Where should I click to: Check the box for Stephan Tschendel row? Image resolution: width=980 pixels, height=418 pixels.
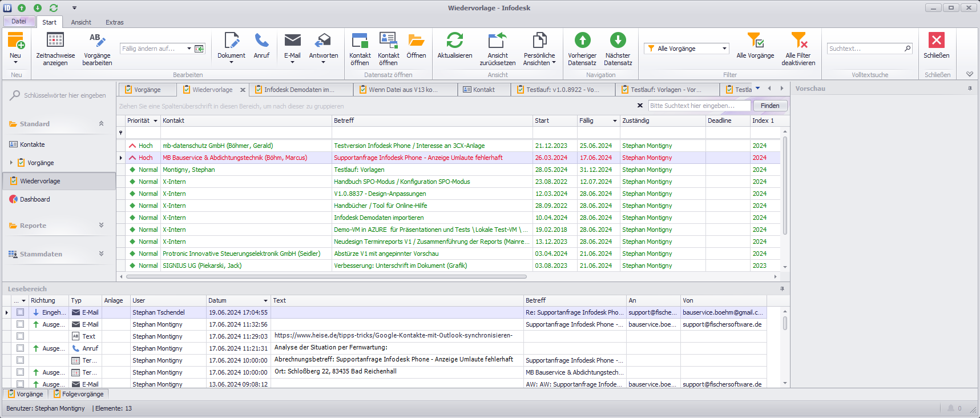pyautogui.click(x=21, y=312)
